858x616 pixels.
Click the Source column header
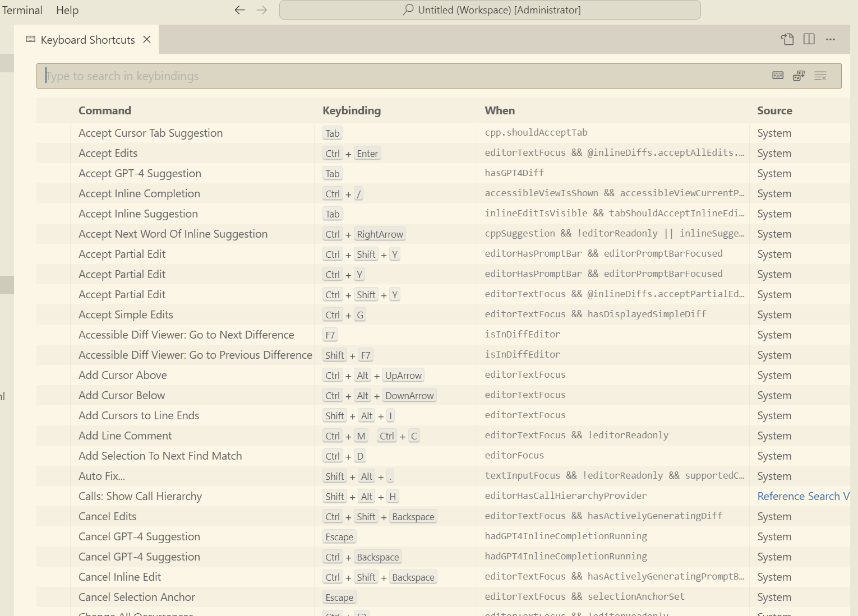click(x=774, y=110)
